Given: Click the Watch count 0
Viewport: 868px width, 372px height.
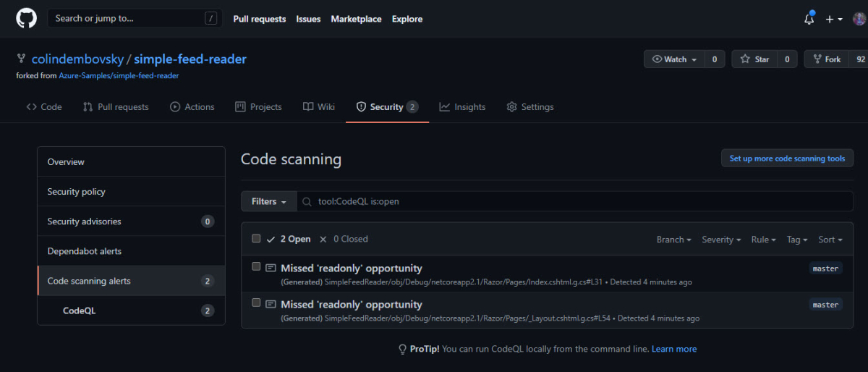Looking at the screenshot, I should click(715, 59).
